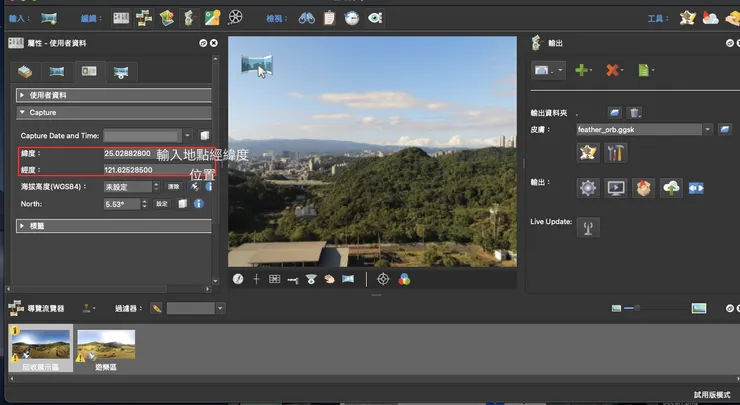Image resolution: width=740 pixels, height=405 pixels.
Task: Click the 設定 button next to North
Action: [x=162, y=204]
